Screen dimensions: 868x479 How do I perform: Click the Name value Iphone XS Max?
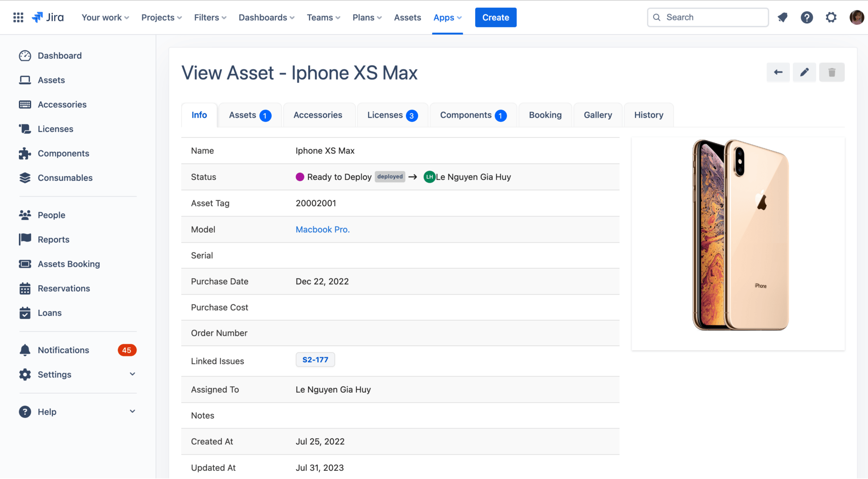click(x=325, y=151)
